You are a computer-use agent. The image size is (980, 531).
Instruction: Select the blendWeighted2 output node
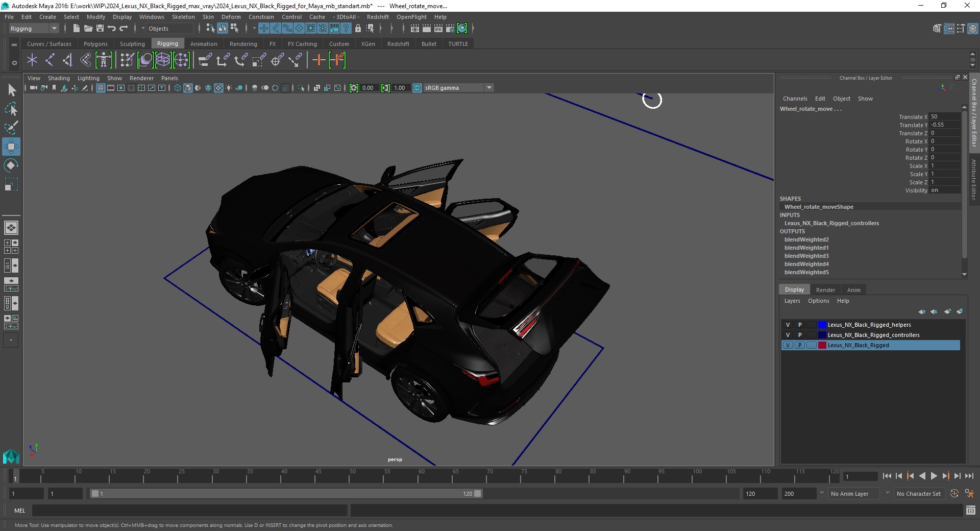[806, 239]
